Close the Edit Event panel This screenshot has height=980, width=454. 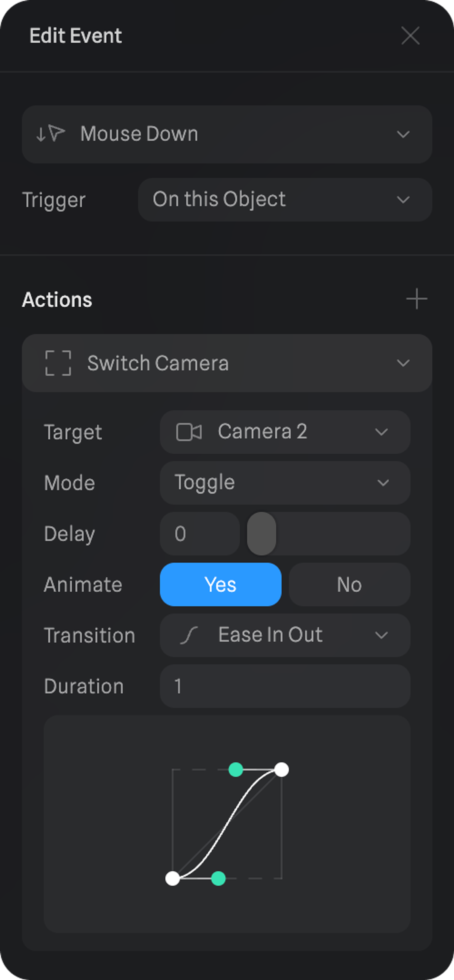coord(410,36)
